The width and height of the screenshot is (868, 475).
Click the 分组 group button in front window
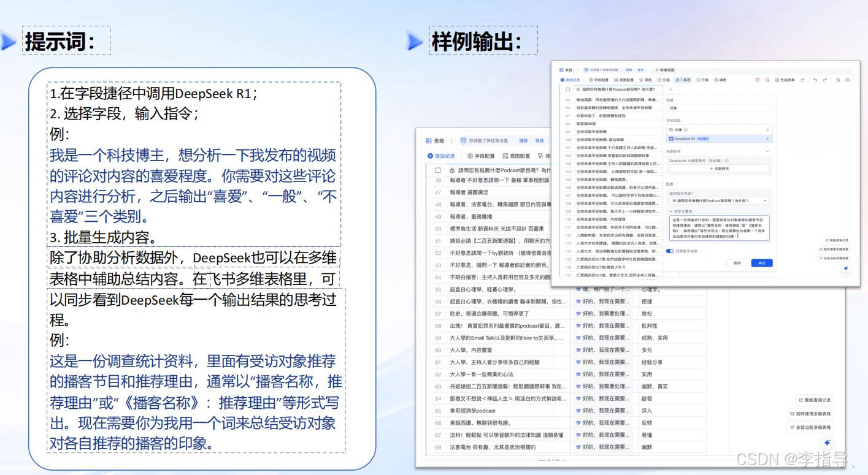[663, 80]
